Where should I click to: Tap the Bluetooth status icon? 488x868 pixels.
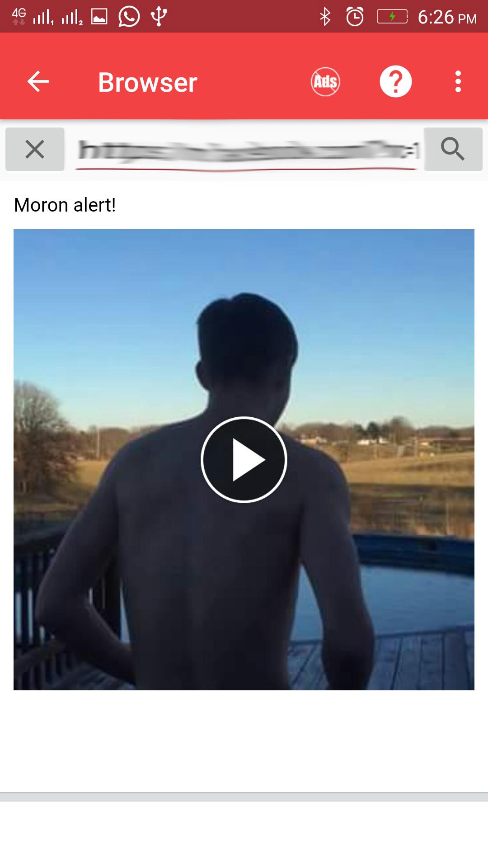coord(325,17)
